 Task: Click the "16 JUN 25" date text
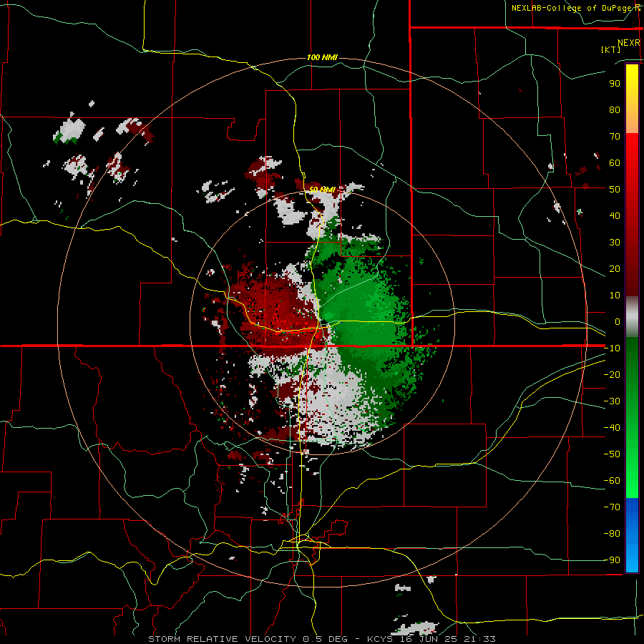[428, 639]
